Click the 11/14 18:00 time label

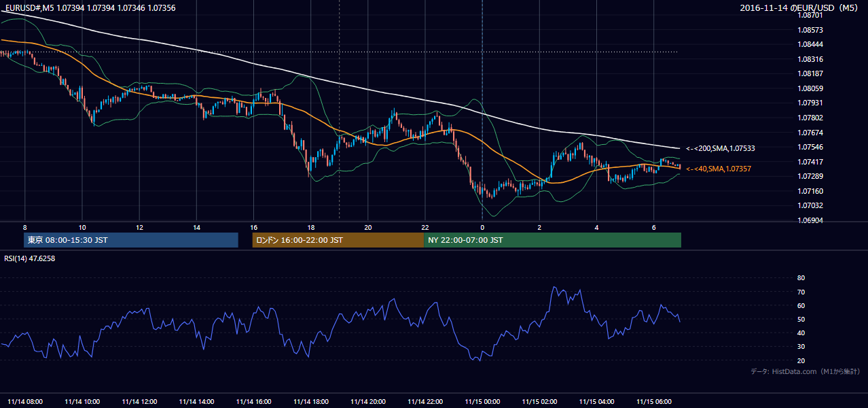(311, 401)
